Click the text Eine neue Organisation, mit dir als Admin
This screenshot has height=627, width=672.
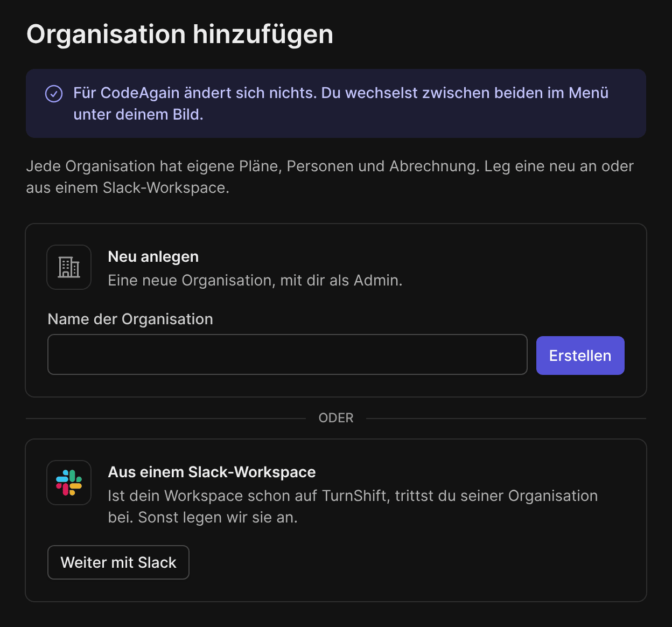[x=255, y=280]
